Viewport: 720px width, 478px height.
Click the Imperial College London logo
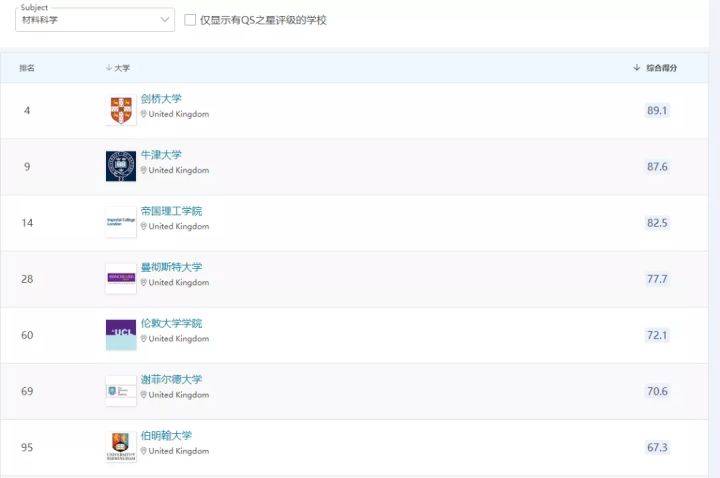pos(121,222)
